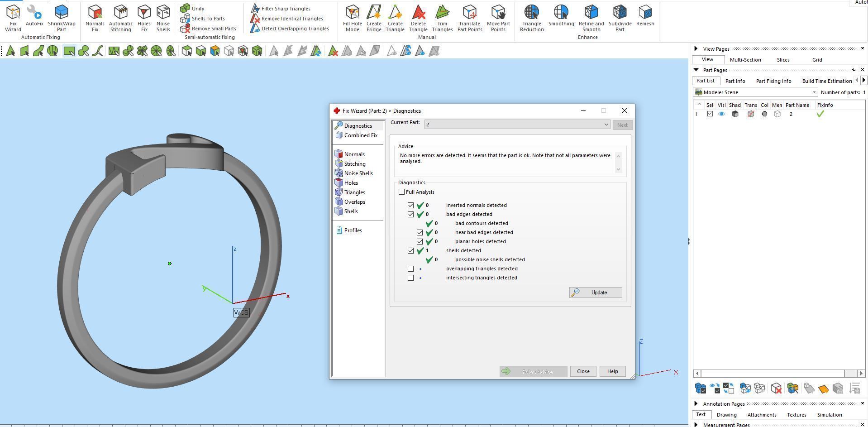Enable overlapping triangles detection

point(410,269)
